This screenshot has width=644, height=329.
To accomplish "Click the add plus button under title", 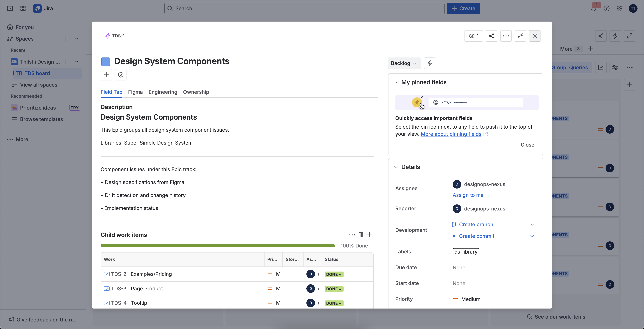I will tap(106, 75).
